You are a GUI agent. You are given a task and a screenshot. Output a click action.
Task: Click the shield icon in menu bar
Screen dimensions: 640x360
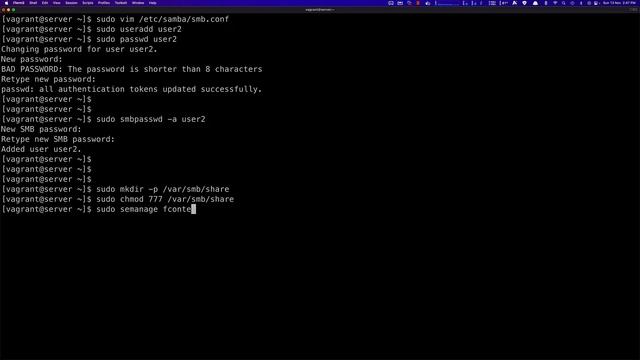click(x=524, y=3)
